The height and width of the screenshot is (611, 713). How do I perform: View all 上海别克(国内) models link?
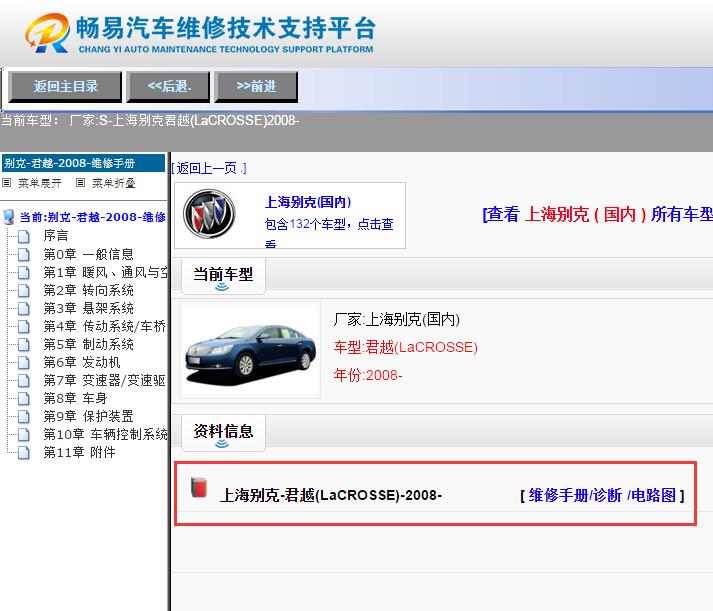pos(597,214)
